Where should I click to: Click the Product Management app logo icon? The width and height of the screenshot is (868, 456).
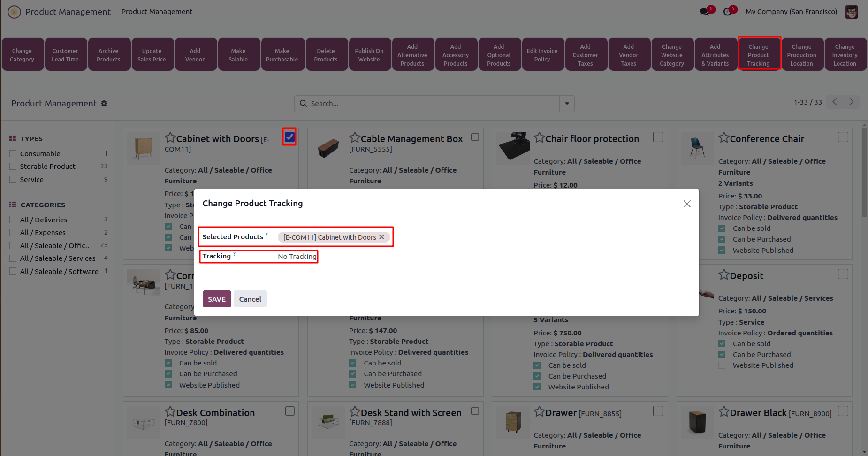coord(14,12)
